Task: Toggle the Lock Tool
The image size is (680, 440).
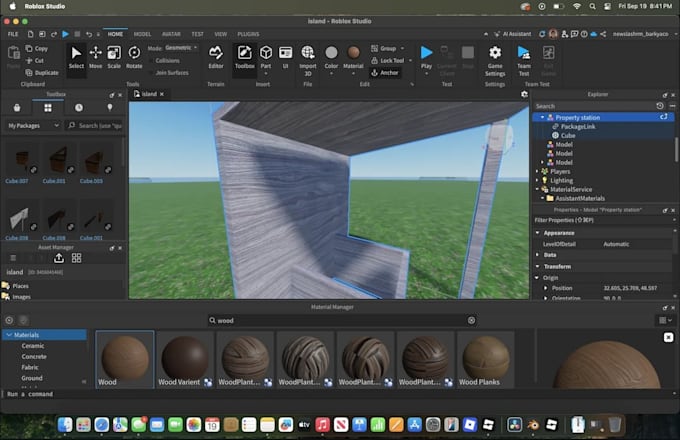Action: (388, 61)
